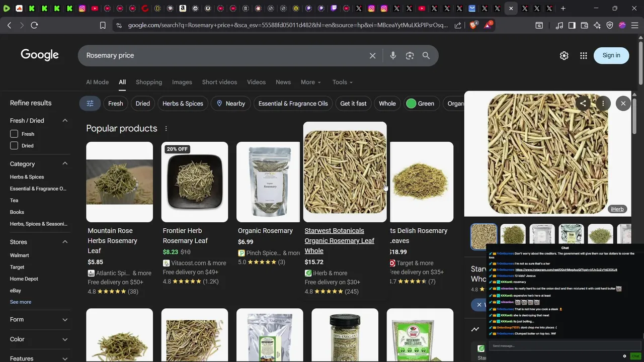Switch to the Short videos tab
The height and width of the screenshot is (362, 644).
(x=219, y=82)
